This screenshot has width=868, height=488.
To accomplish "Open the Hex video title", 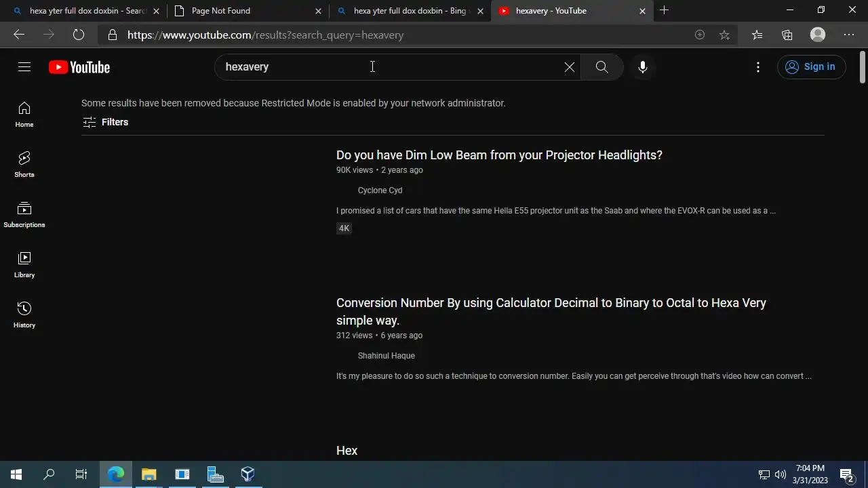I will (347, 451).
